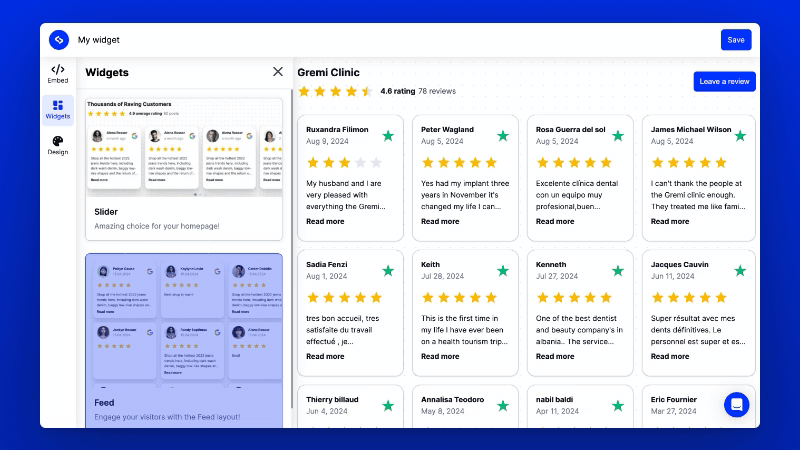Click the Thierry billaud reviewer name
800x450 pixels.
[332, 399]
